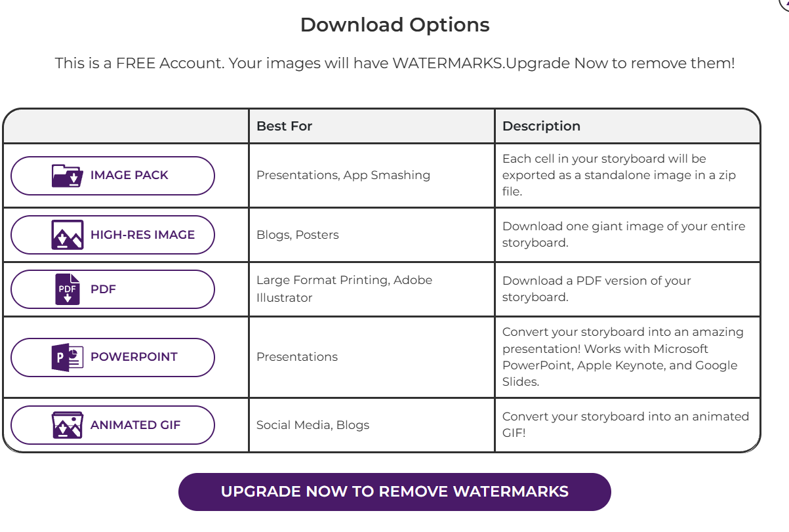This screenshot has height=532, width=789.
Task: Click the Image Pack folder download icon
Action: tap(67, 176)
